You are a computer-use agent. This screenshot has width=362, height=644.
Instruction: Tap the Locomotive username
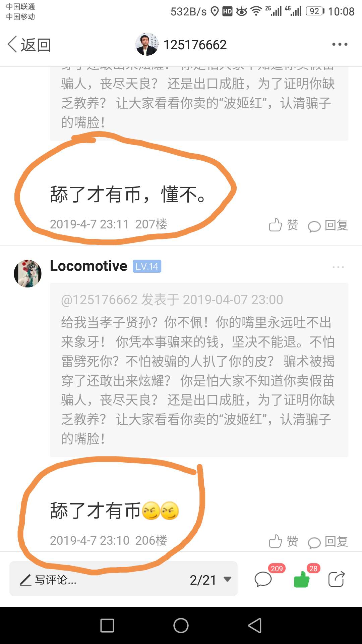[x=88, y=266]
